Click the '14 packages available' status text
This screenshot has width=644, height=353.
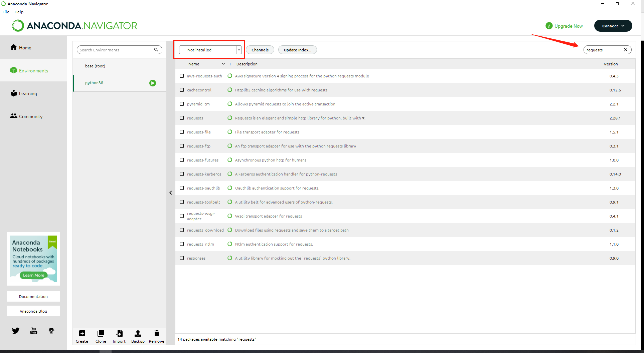coord(217,339)
